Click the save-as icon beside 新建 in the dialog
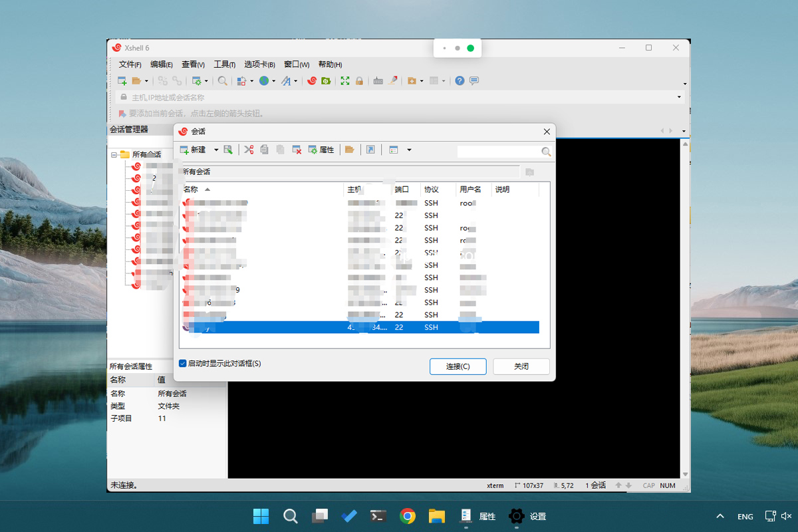This screenshot has height=532, width=798. pyautogui.click(x=228, y=150)
